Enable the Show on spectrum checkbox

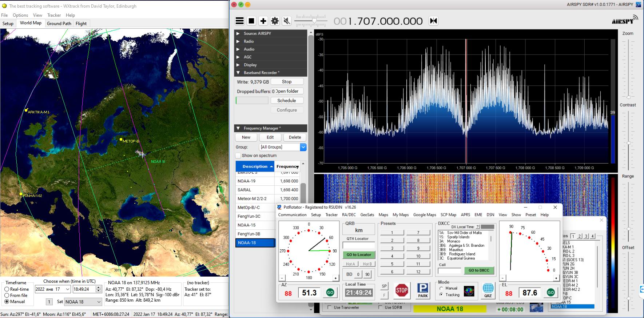point(238,156)
